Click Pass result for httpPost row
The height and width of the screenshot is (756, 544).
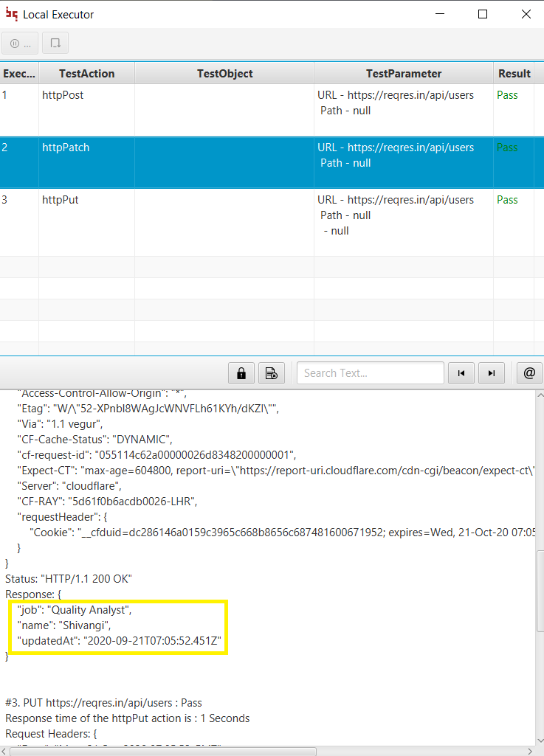tap(507, 95)
